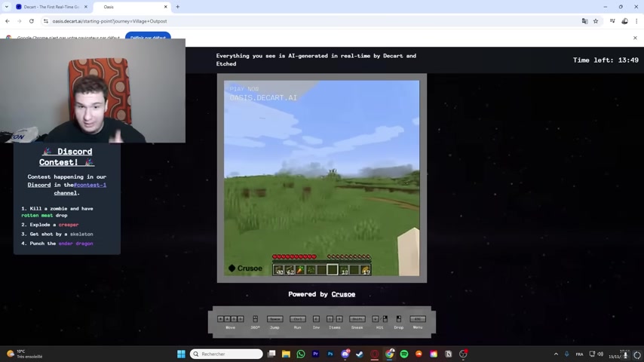Open Photoshop from the taskbar
Image resolution: width=644 pixels, height=362 pixels.
pos(330,354)
